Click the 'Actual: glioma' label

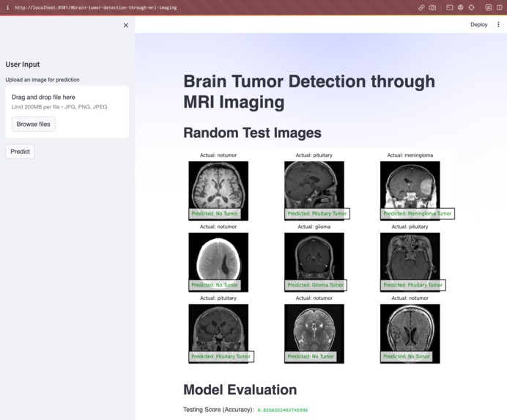click(x=314, y=226)
